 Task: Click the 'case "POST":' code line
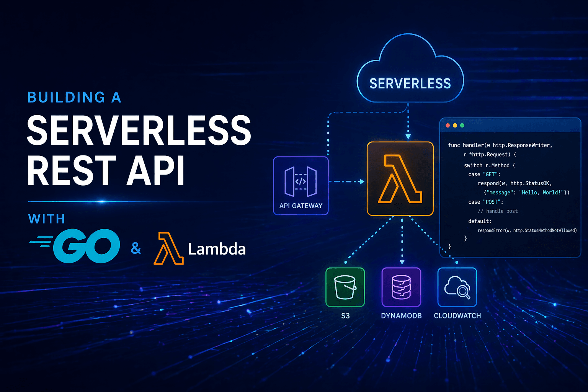coord(486,202)
